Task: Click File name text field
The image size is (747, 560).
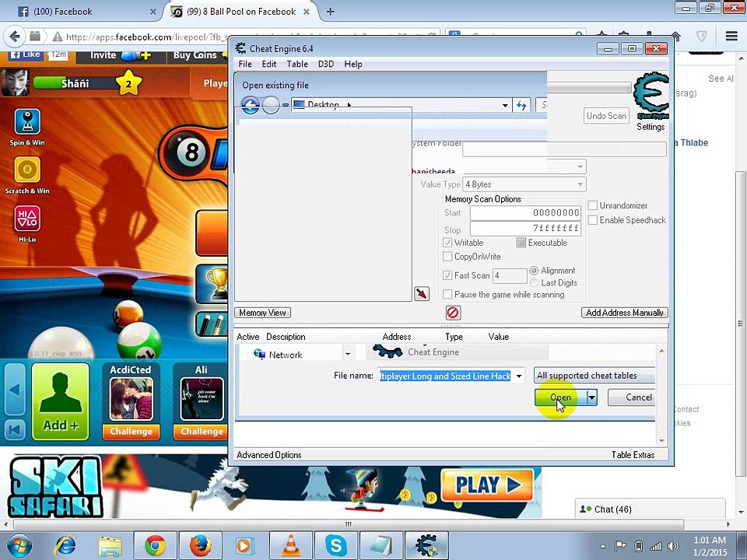Action: 445,376
